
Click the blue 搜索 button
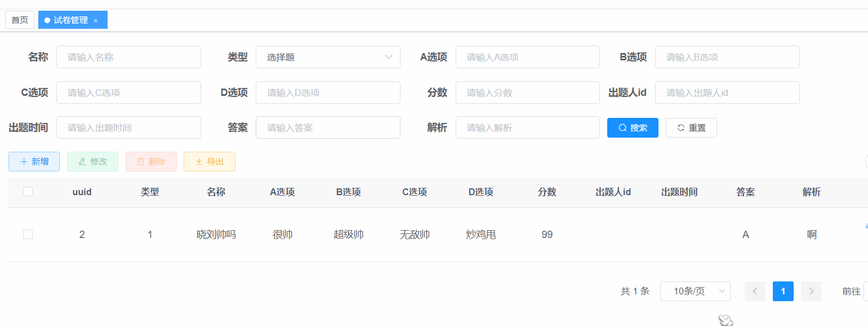(x=633, y=127)
